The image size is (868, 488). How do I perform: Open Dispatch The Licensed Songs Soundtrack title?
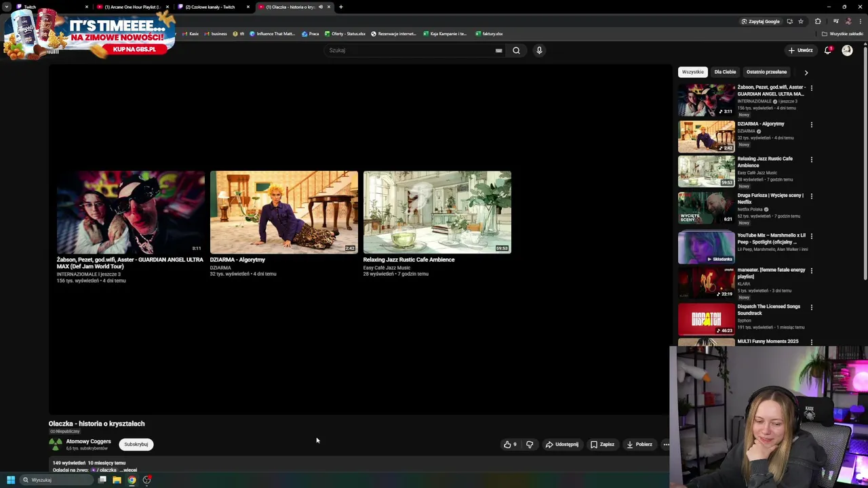coord(768,310)
